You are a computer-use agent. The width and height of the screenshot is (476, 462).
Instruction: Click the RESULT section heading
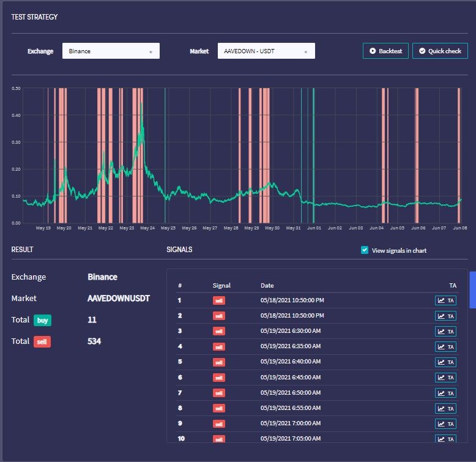[x=22, y=250]
